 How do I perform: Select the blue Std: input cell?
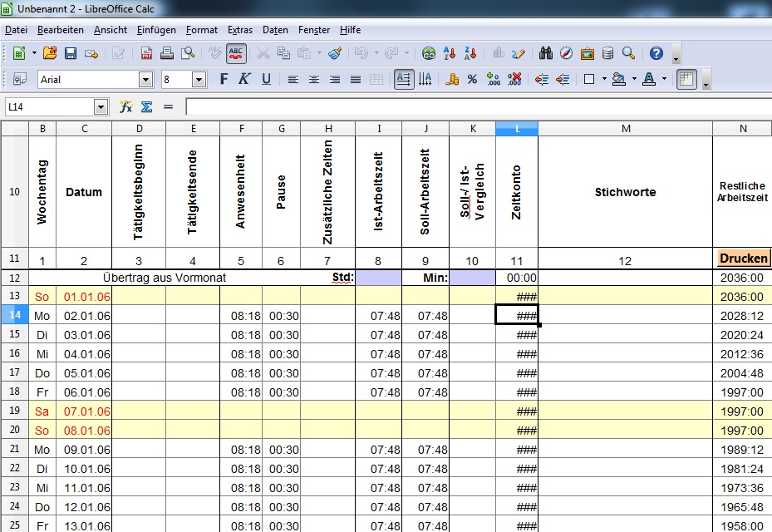tap(379, 278)
